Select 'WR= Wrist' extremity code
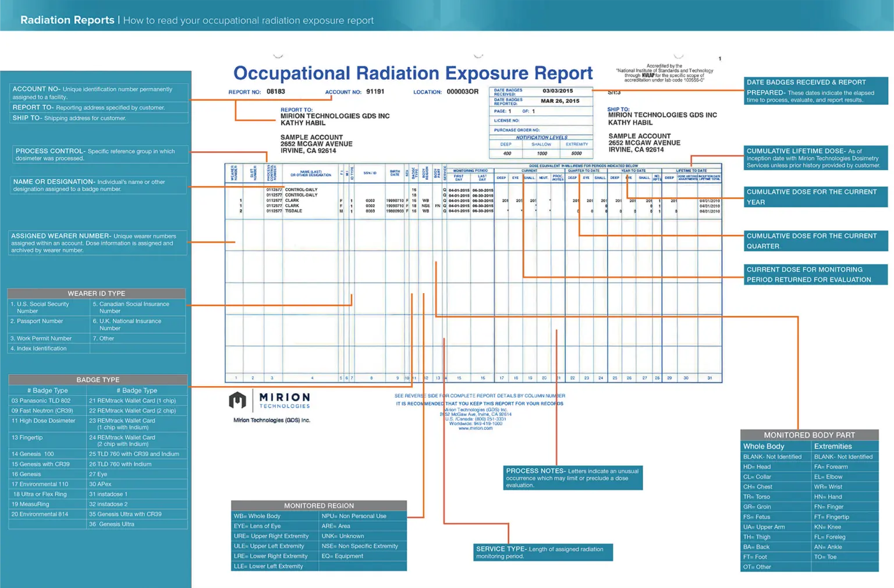Image resolution: width=894 pixels, height=588 pixels. click(x=845, y=487)
